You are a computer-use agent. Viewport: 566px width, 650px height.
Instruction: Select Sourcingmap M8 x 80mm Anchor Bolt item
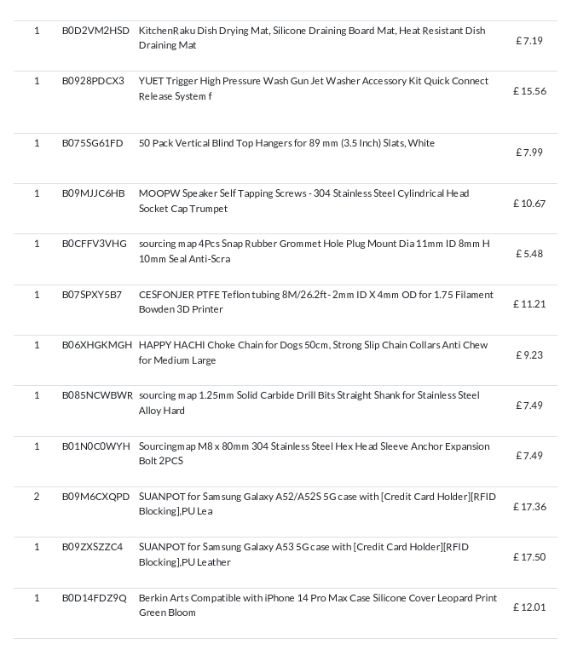coord(314,454)
